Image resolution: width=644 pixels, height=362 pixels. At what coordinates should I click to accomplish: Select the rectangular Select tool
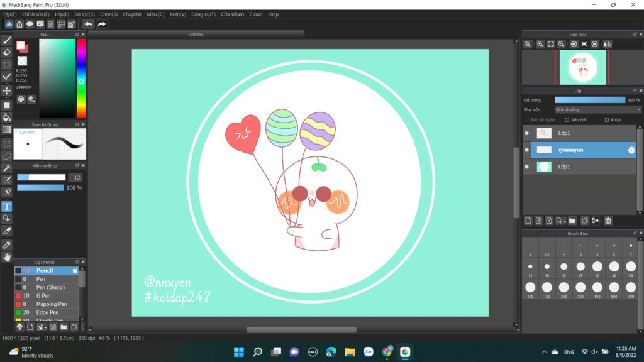[x=6, y=144]
